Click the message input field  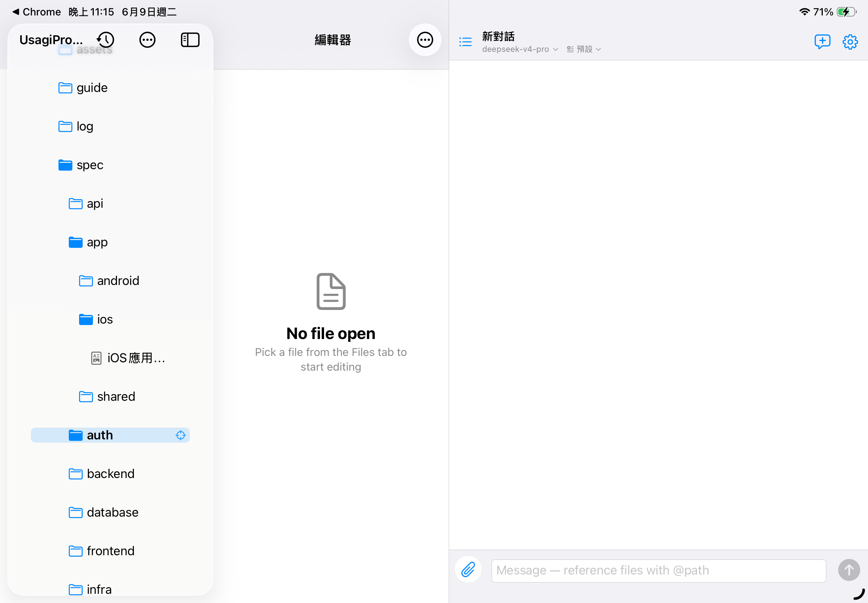658,571
